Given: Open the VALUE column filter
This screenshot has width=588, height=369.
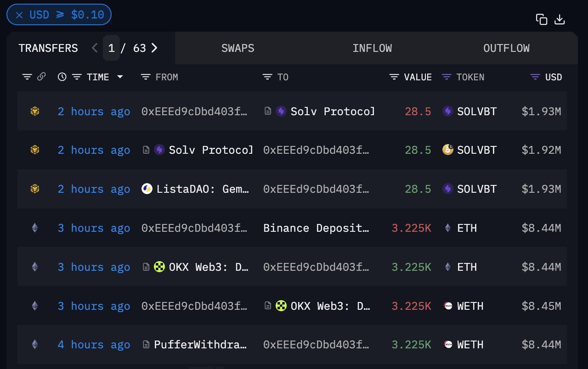Looking at the screenshot, I should click(x=394, y=77).
